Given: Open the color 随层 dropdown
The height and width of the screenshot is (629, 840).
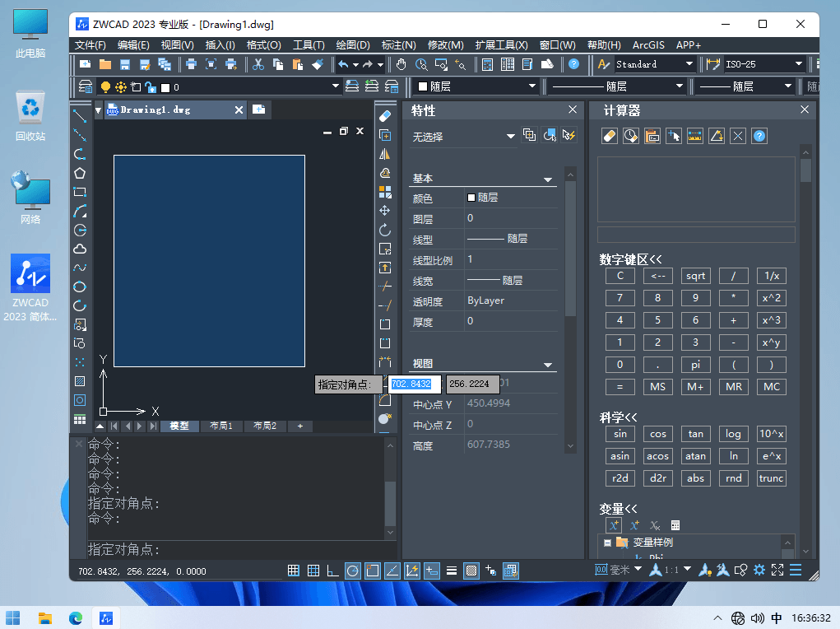Looking at the screenshot, I should [532, 86].
